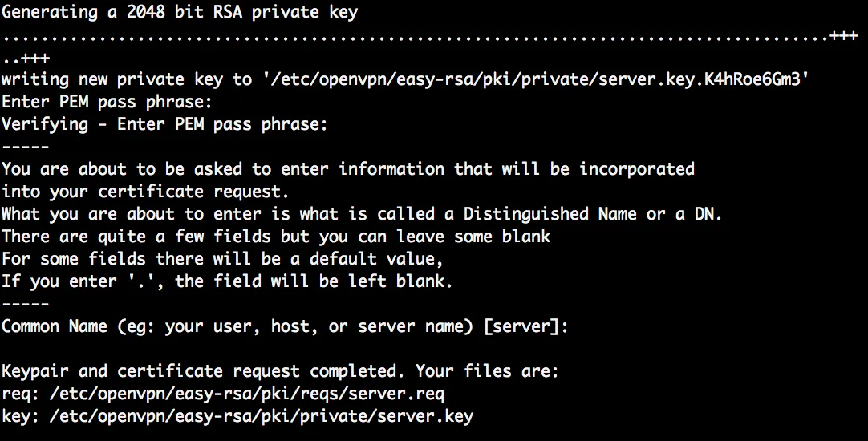Click the 'Generating a 2048 bit RSA private key' line
868x441 pixels.
(180, 12)
